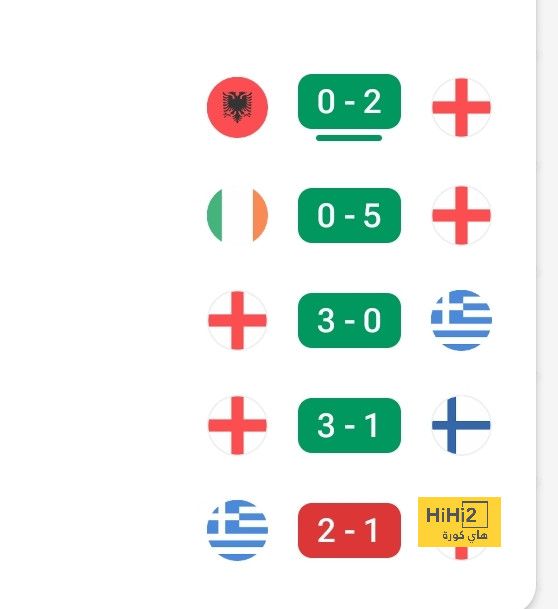Open the 3 - 0 match result
This screenshot has width=558, height=609.
pyautogui.click(x=349, y=320)
